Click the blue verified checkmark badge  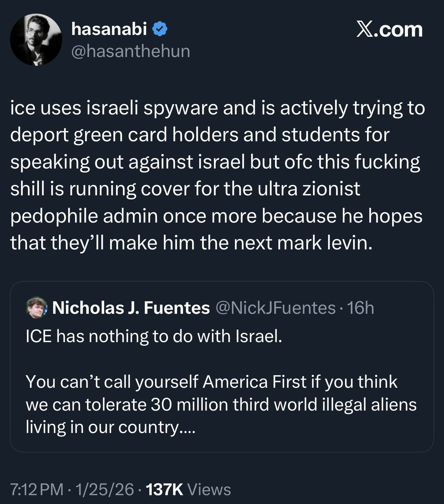[x=160, y=29]
